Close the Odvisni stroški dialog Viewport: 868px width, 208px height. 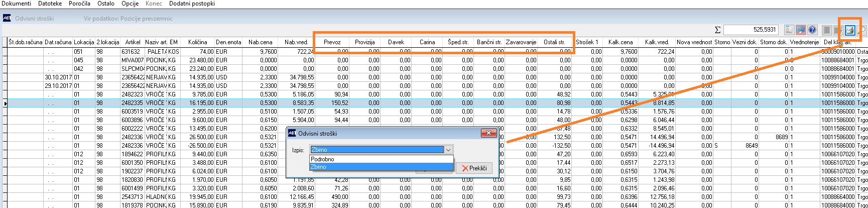coord(488,133)
